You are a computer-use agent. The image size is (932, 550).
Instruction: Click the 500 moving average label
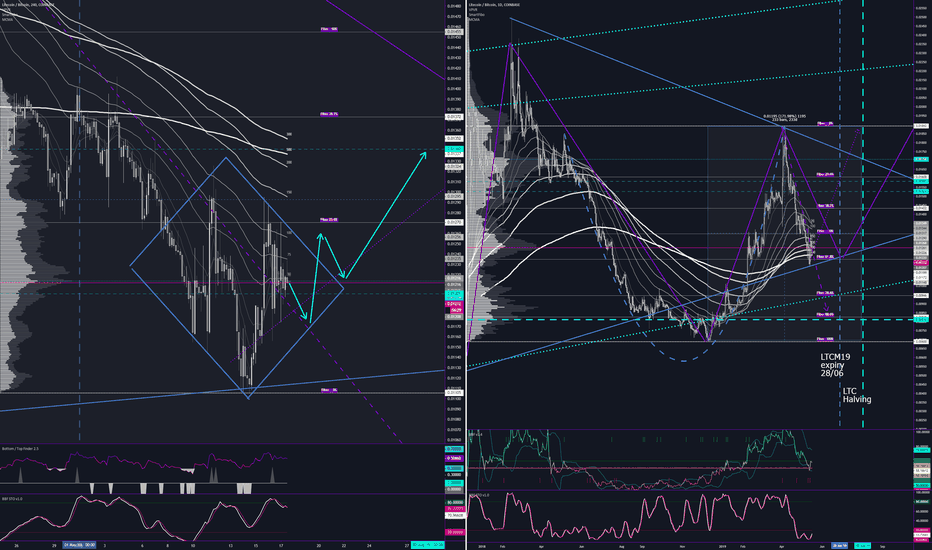tap(289, 150)
